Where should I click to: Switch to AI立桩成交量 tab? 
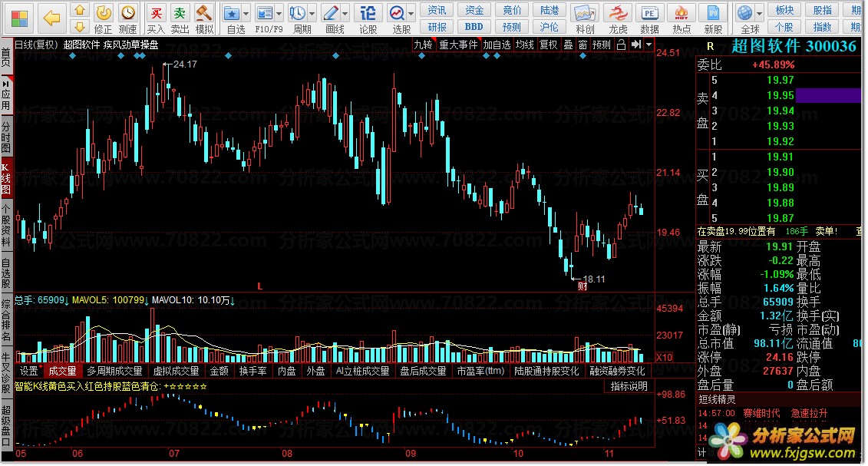click(362, 371)
